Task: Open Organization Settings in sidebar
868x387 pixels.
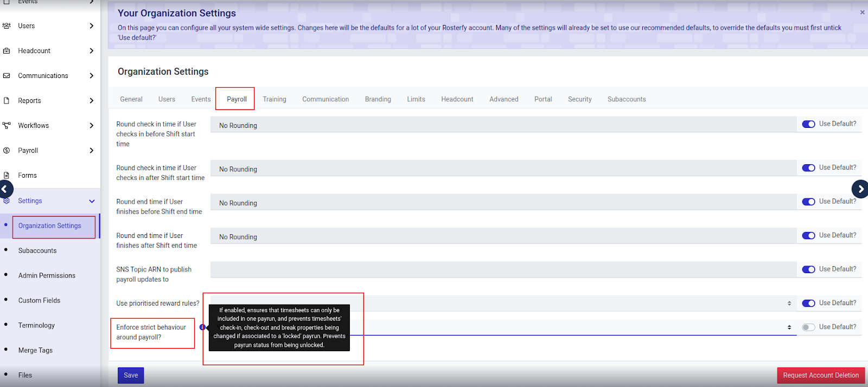Action: click(x=50, y=226)
